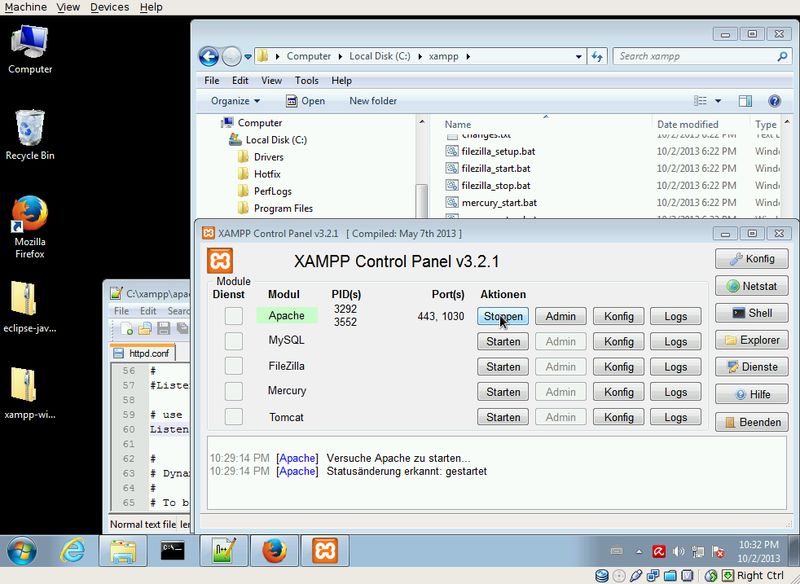Select the filezilla_start.bat file
Screen dimensions: 800x584
496,168
